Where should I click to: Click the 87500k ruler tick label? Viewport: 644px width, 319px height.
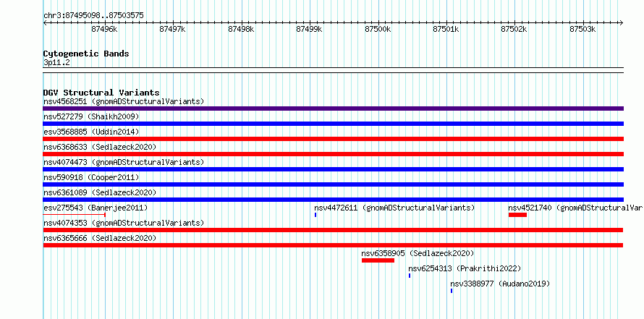click(x=378, y=30)
